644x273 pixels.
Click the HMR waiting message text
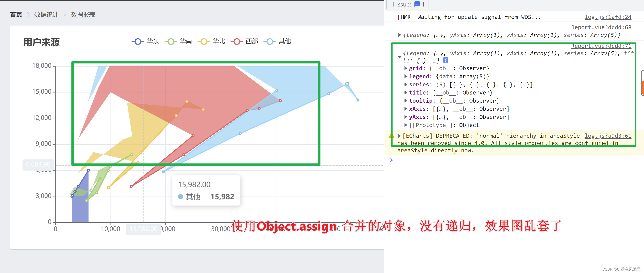[x=469, y=17]
